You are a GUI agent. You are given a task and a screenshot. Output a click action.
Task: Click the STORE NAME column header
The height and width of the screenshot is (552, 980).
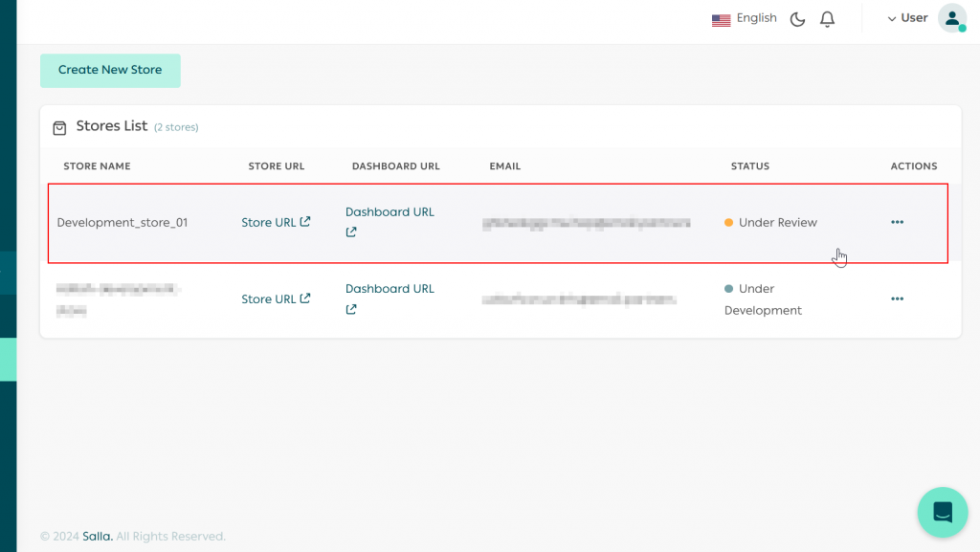click(x=97, y=166)
